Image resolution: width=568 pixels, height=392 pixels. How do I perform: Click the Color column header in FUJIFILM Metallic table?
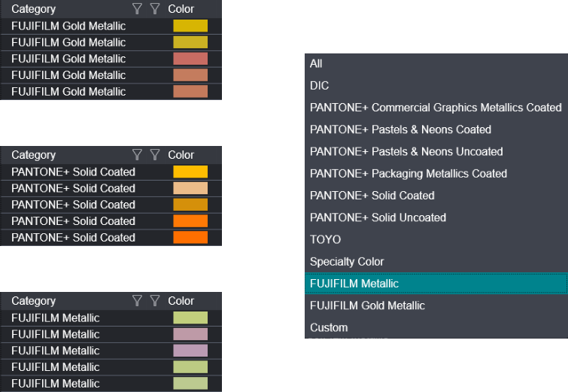tap(181, 301)
